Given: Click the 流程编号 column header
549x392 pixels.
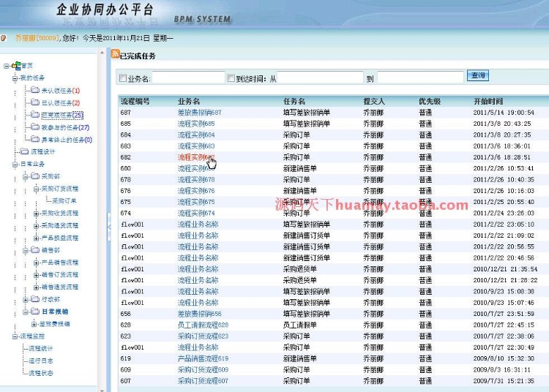Looking at the screenshot, I should coord(135,102).
